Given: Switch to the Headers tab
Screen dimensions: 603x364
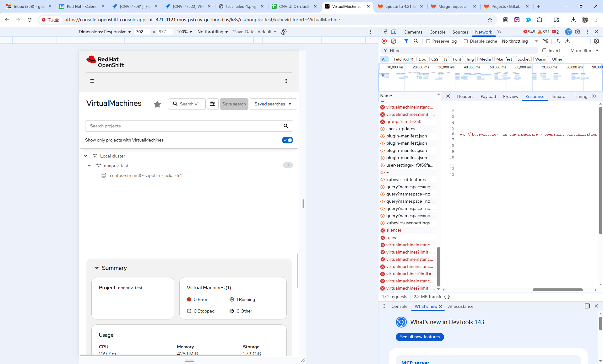Looking at the screenshot, I should tap(465, 96).
